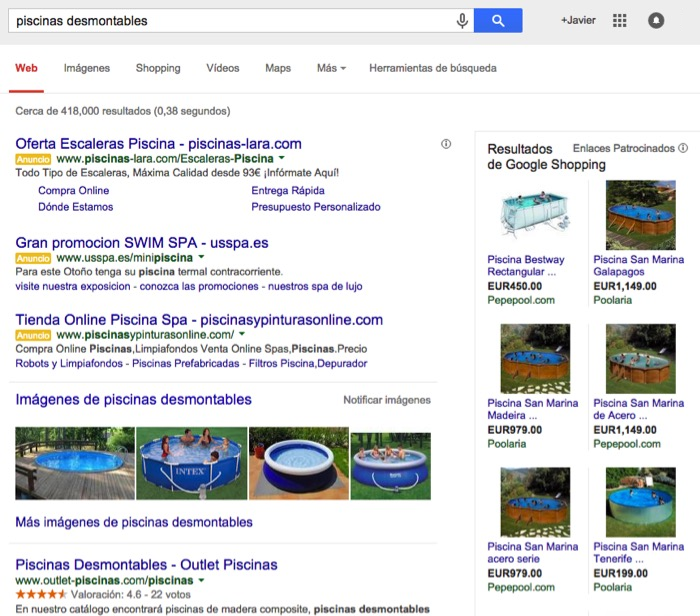Click the Entrega Rápida sitelink
Image resolution: width=700 pixels, height=616 pixels.
click(x=288, y=191)
